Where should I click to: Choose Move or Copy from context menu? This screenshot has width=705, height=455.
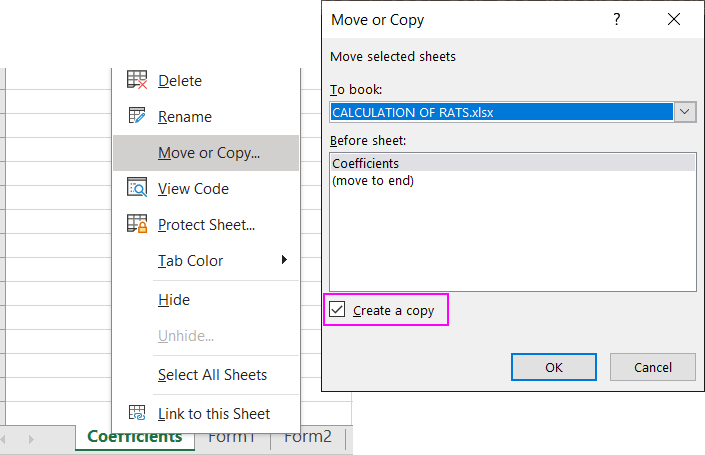(208, 153)
